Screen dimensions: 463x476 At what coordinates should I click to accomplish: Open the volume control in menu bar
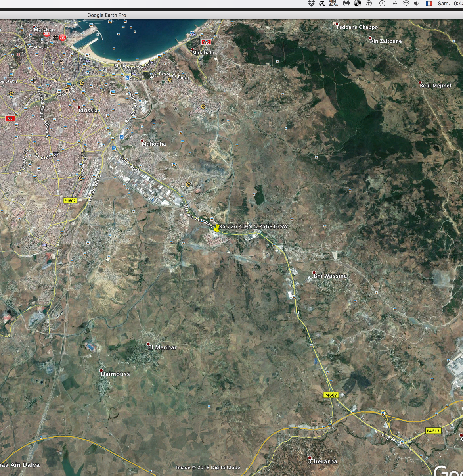coord(416,4)
